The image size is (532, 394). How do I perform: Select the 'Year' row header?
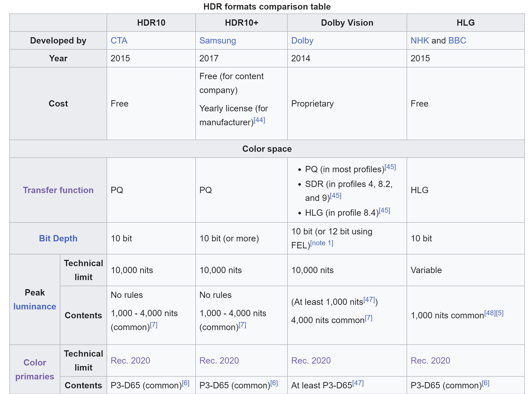pos(58,58)
